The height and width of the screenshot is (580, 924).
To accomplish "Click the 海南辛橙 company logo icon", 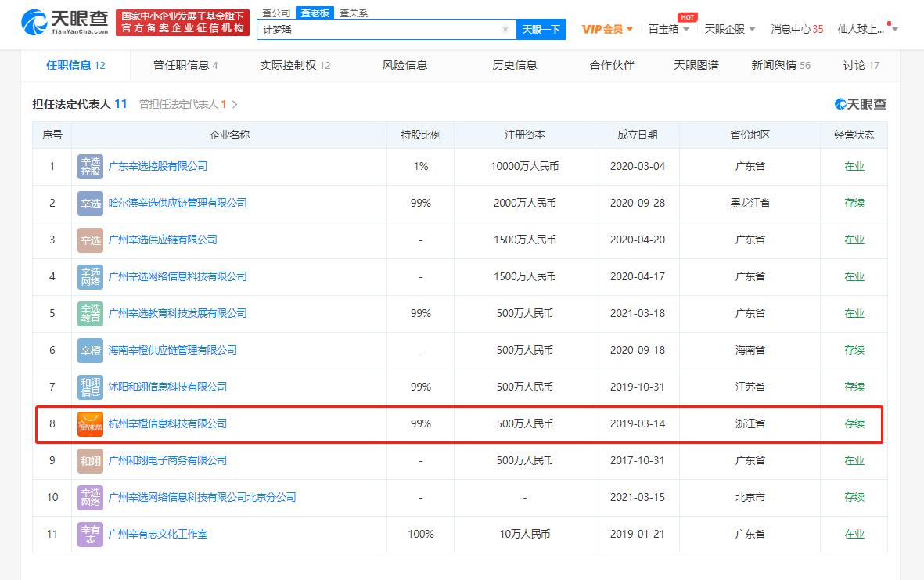I will (x=90, y=351).
